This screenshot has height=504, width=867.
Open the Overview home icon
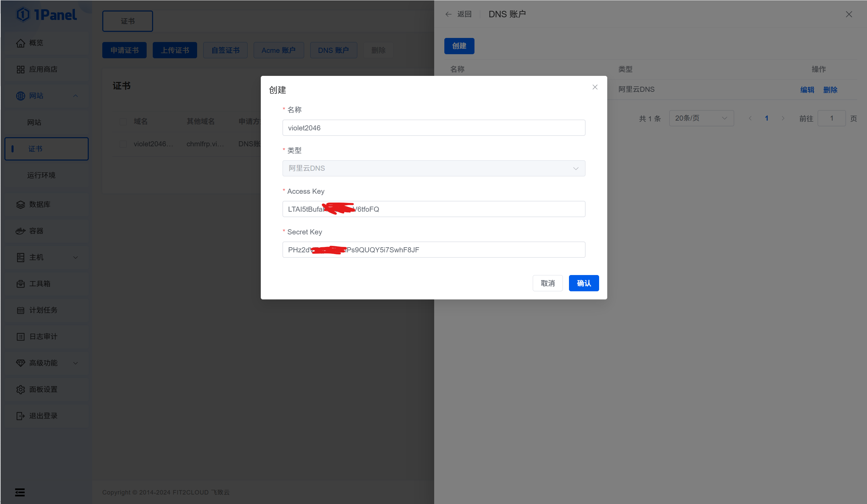[x=20, y=43]
